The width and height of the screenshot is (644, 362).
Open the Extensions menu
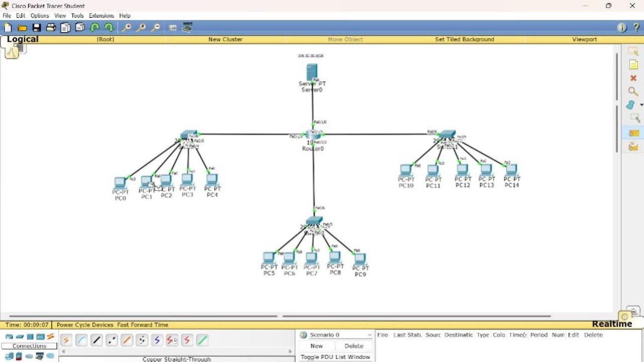[x=102, y=16]
